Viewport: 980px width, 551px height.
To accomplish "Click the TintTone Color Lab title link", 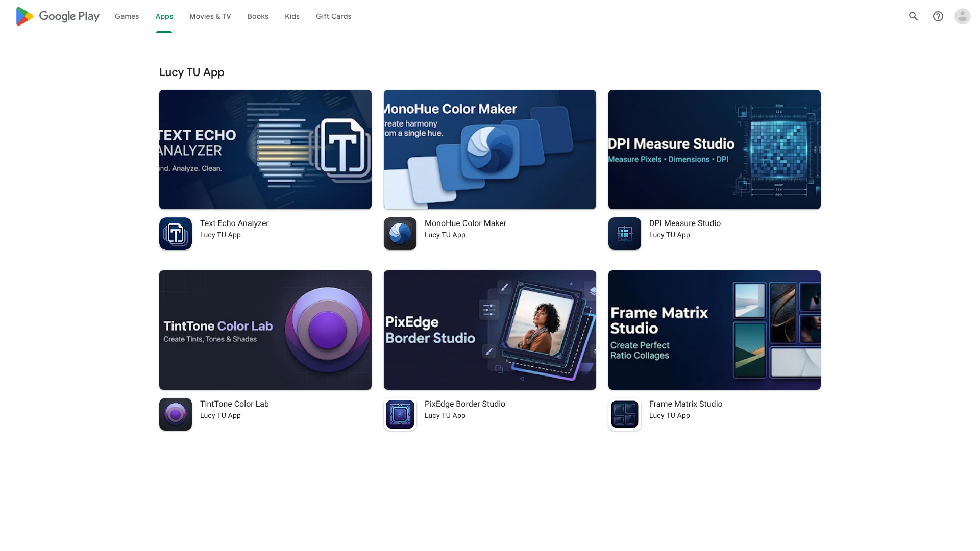I will pos(234,404).
